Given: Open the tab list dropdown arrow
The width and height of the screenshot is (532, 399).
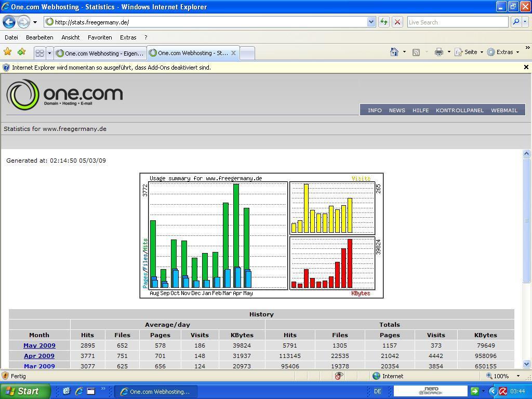Looking at the screenshot, I should tap(49, 54).
